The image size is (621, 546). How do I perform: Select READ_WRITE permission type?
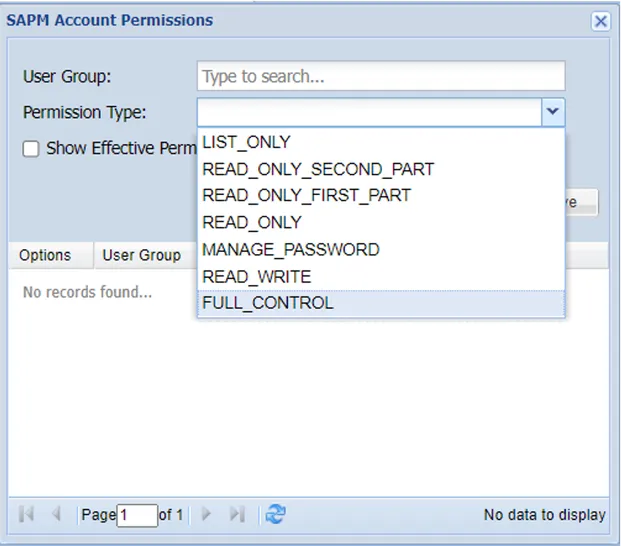point(381,276)
